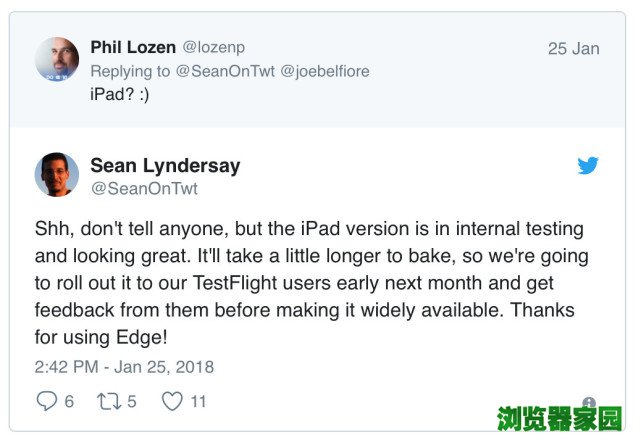This screenshot has height=443, width=641.
Task: Click the green browser home watermark logo
Action: (560, 419)
